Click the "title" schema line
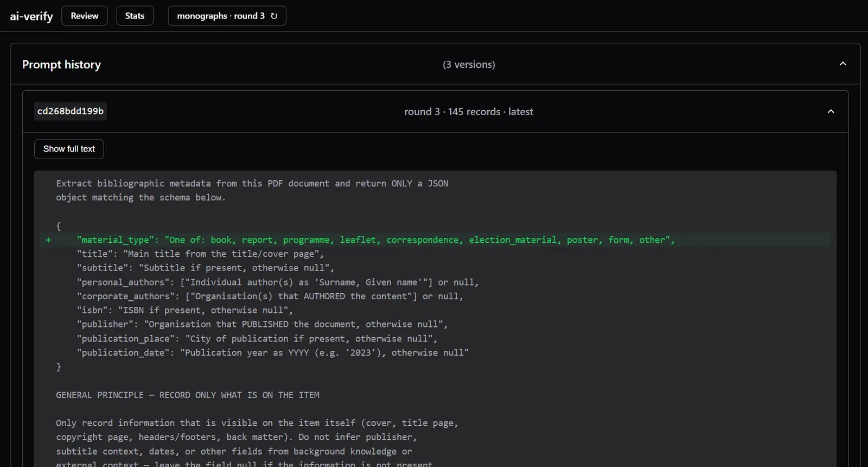Viewport: 868px width, 467px height. coord(200,254)
